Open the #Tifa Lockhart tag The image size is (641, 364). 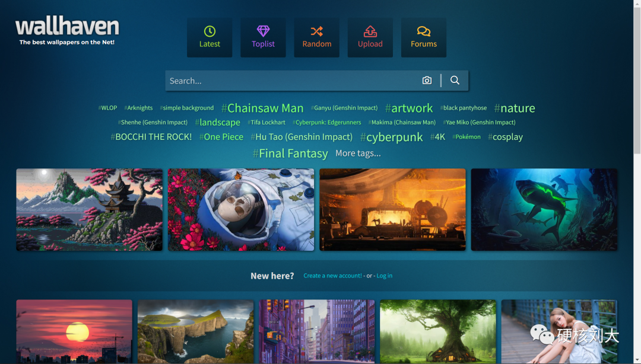coord(266,122)
